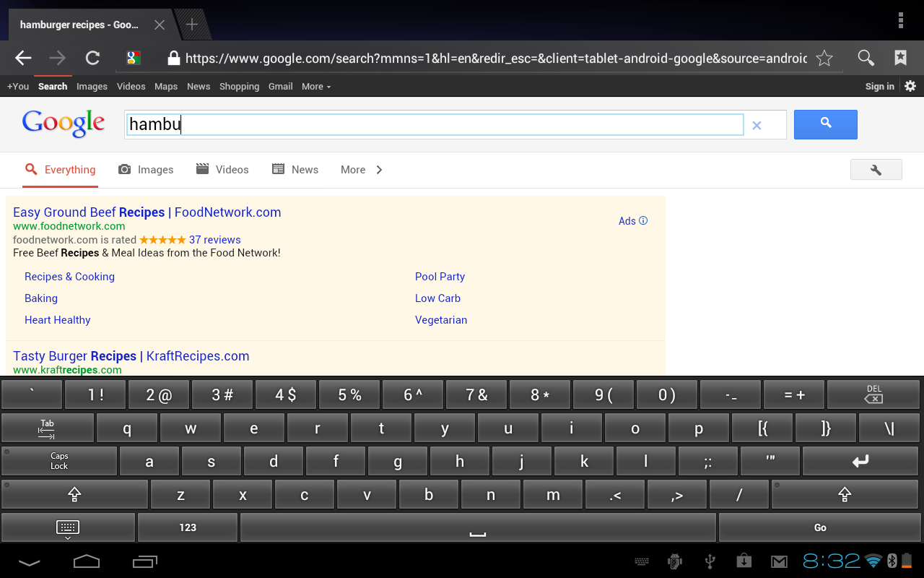Expand More search filter chevron
This screenshot has height=578, width=924.
point(379,170)
